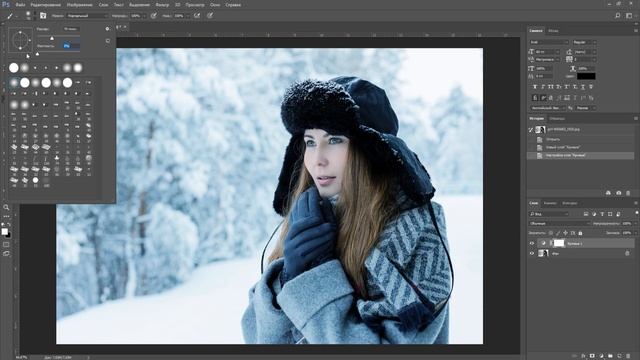Delete the selected layer with trash icon
This screenshot has width=640, height=360.
[628, 356]
